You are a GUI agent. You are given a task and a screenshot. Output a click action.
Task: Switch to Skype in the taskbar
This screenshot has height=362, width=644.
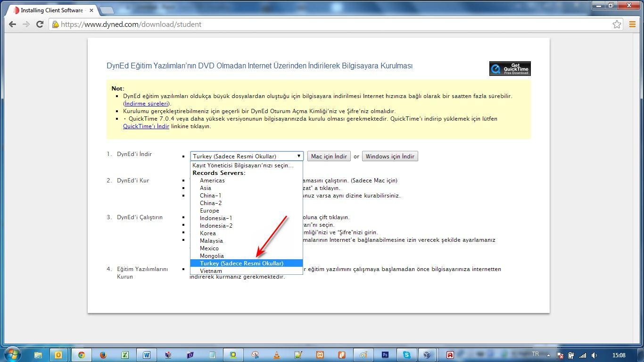point(406,355)
